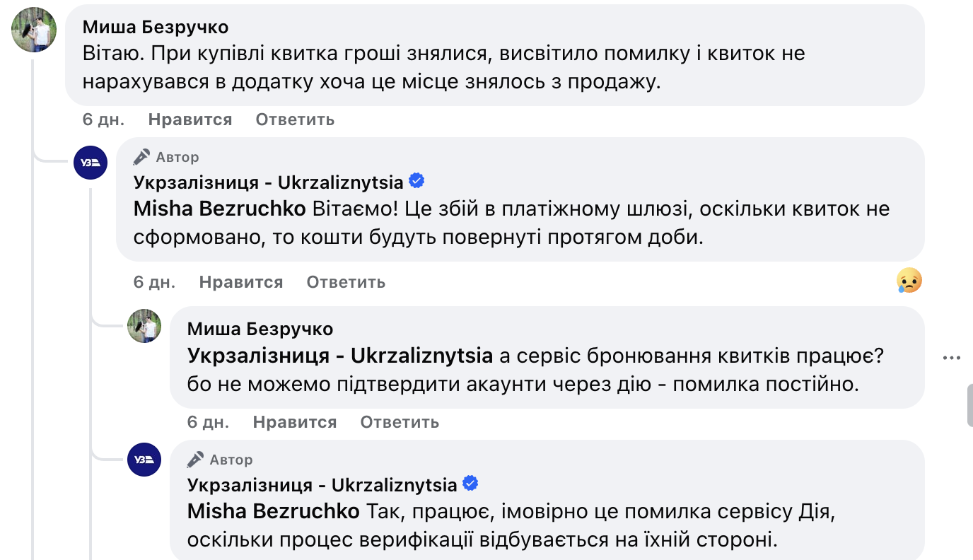Open the Misha Bezruchko mention in first reply
Screen dimensions: 973x560
tap(220, 209)
